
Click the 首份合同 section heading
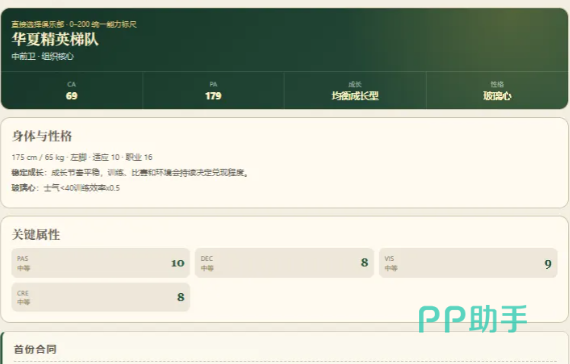click(x=35, y=349)
